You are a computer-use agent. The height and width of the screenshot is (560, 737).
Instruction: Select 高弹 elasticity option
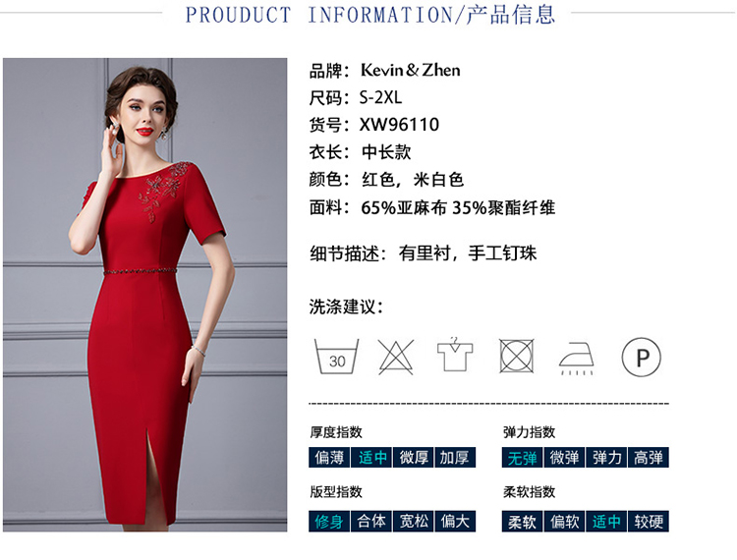pos(649,457)
